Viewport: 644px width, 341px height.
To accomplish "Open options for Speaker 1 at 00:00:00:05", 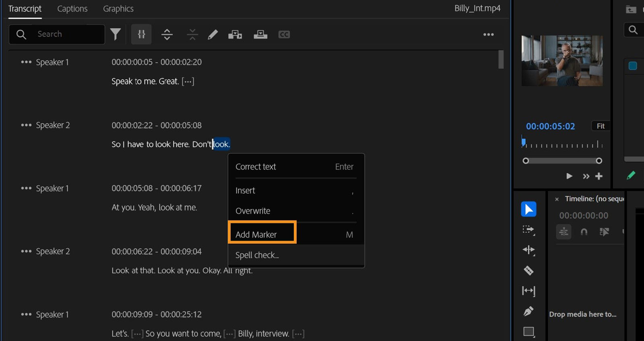I will (x=26, y=62).
